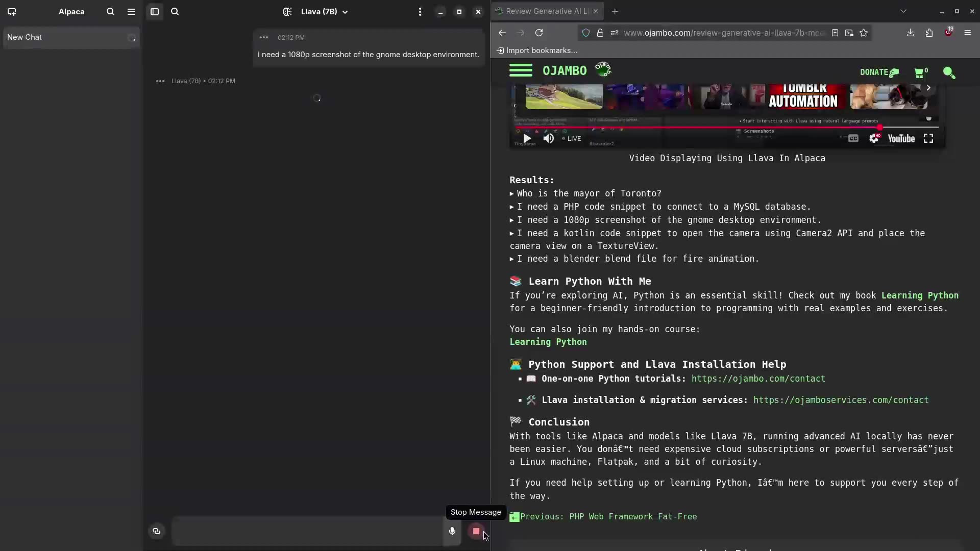980x551 pixels.
Task: Click the DONATE button
Action: point(879,72)
